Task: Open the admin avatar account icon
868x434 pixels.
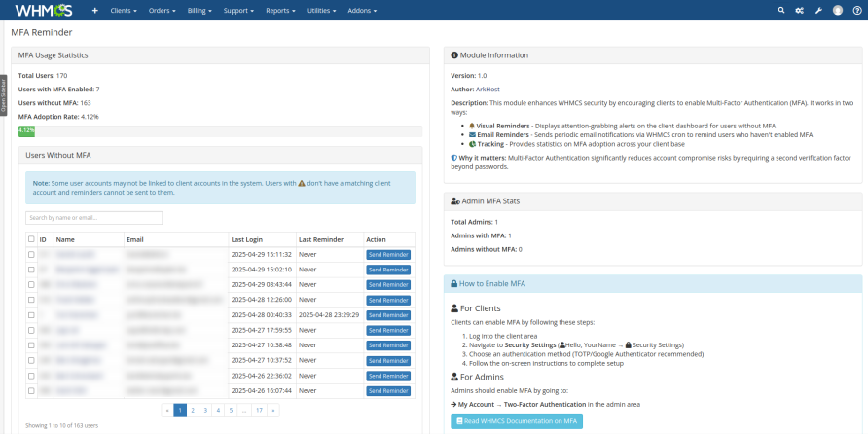Action: pyautogui.click(x=838, y=10)
